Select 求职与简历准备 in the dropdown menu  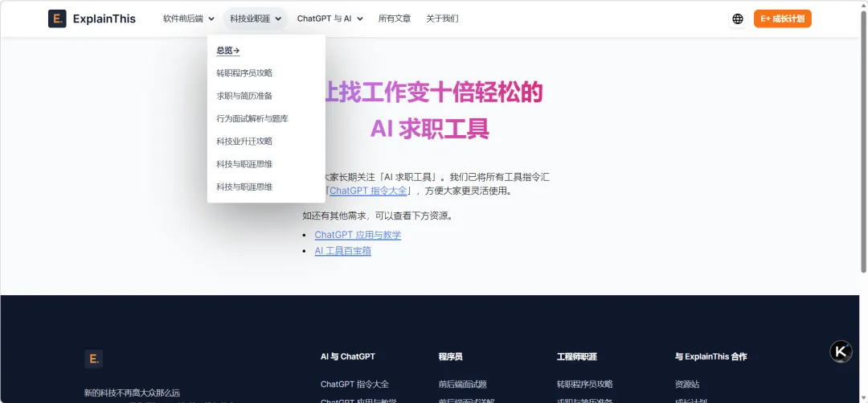pyautogui.click(x=244, y=96)
